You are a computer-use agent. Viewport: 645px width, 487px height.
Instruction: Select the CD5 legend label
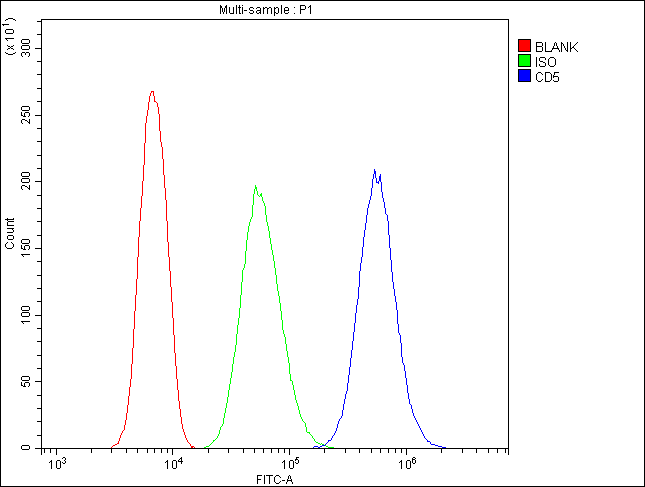(x=547, y=77)
